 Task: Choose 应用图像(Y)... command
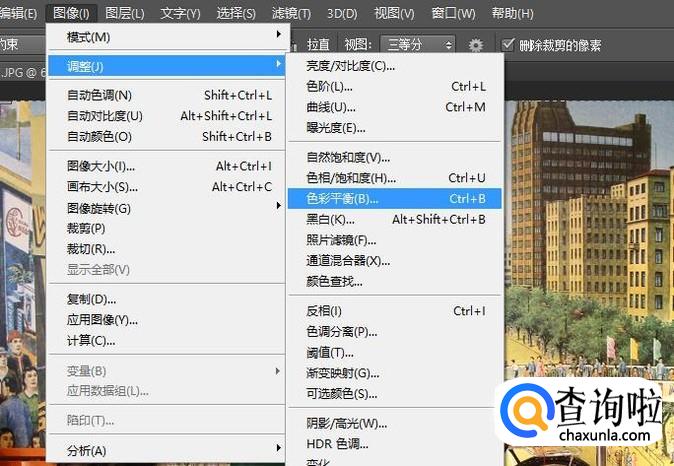coord(166,319)
